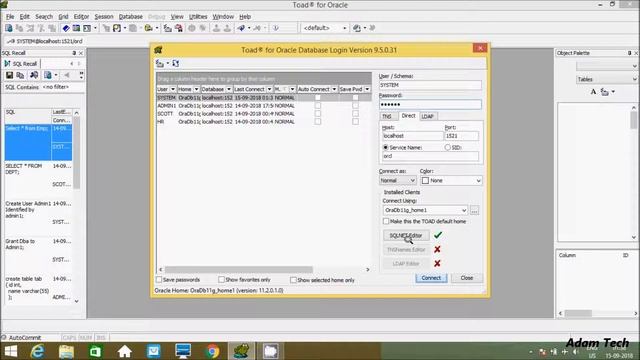The height and width of the screenshot is (360, 640).
Task: Open File Explorer from the taskbar
Action: click(x=66, y=351)
